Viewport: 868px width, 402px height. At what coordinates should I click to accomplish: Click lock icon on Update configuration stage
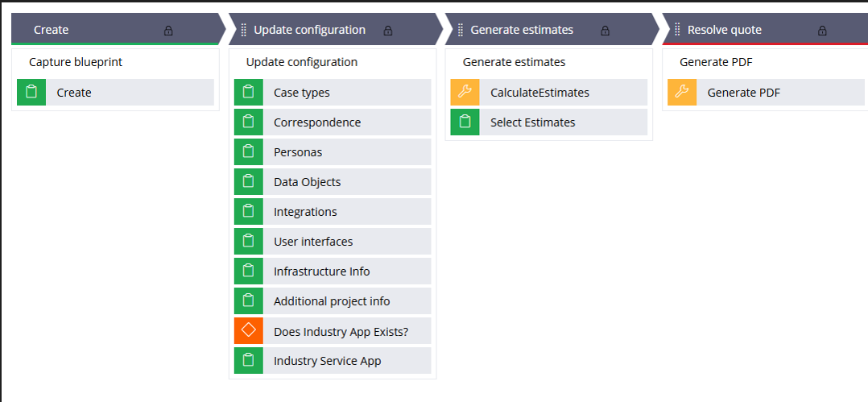coord(387,31)
